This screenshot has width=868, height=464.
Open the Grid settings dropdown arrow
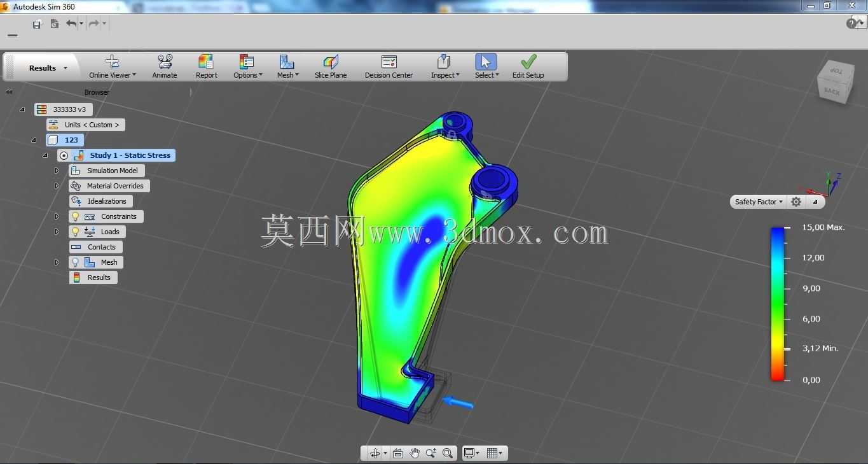coord(501,453)
